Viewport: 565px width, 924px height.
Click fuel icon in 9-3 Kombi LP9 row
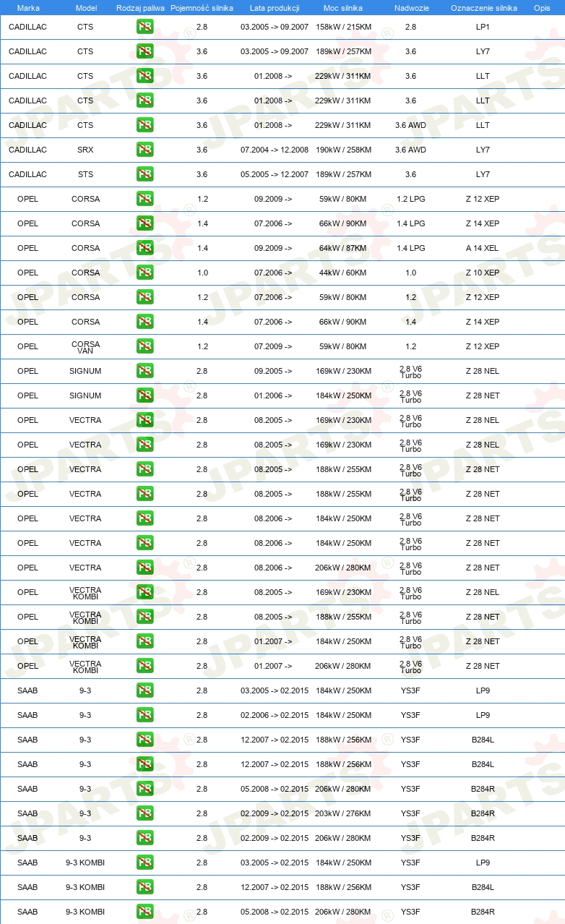point(145,863)
